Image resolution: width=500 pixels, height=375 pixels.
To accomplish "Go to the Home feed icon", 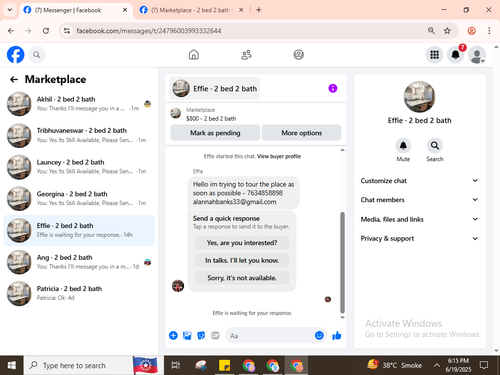I will 194,55.
